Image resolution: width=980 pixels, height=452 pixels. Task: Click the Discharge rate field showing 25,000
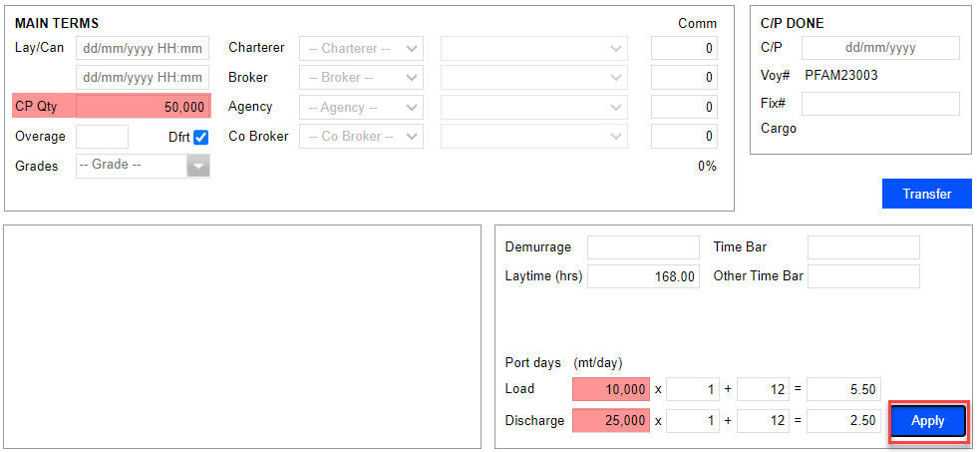pos(611,421)
